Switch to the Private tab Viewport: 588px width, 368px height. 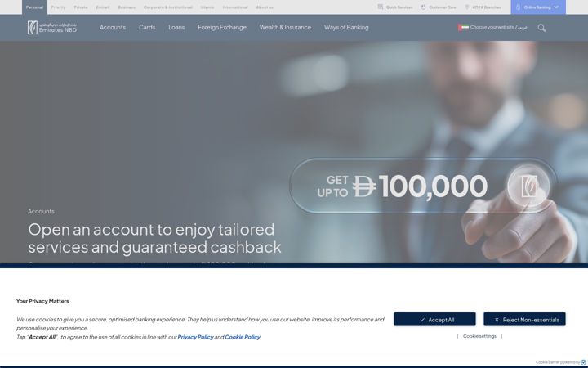point(81,7)
